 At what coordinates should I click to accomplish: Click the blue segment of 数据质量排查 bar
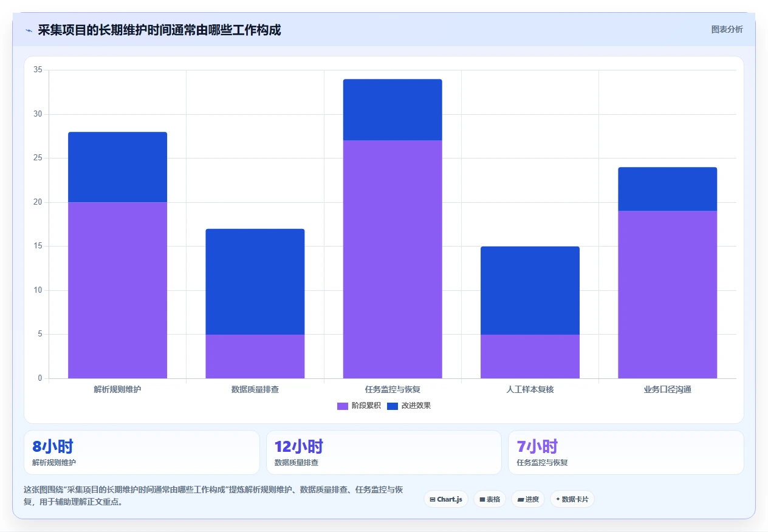(x=255, y=282)
